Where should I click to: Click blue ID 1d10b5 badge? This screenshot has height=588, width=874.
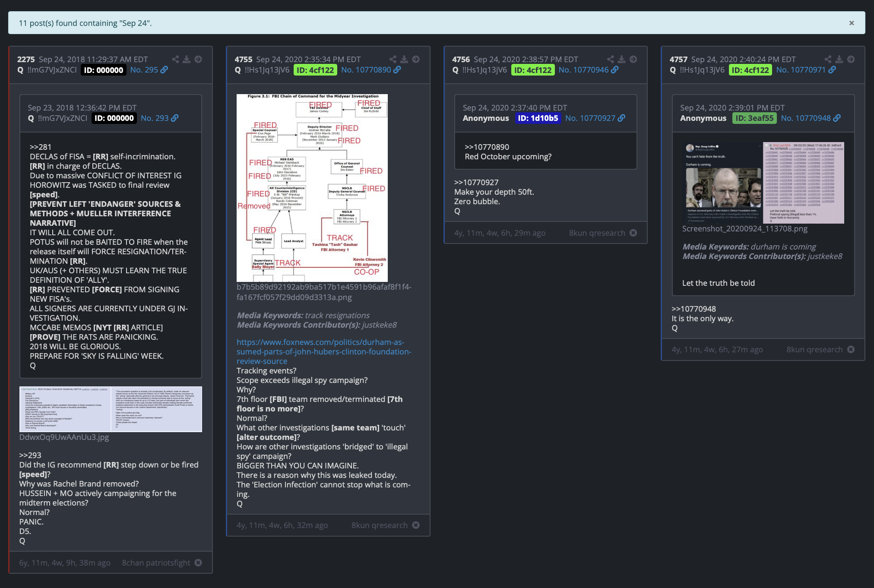click(x=538, y=118)
